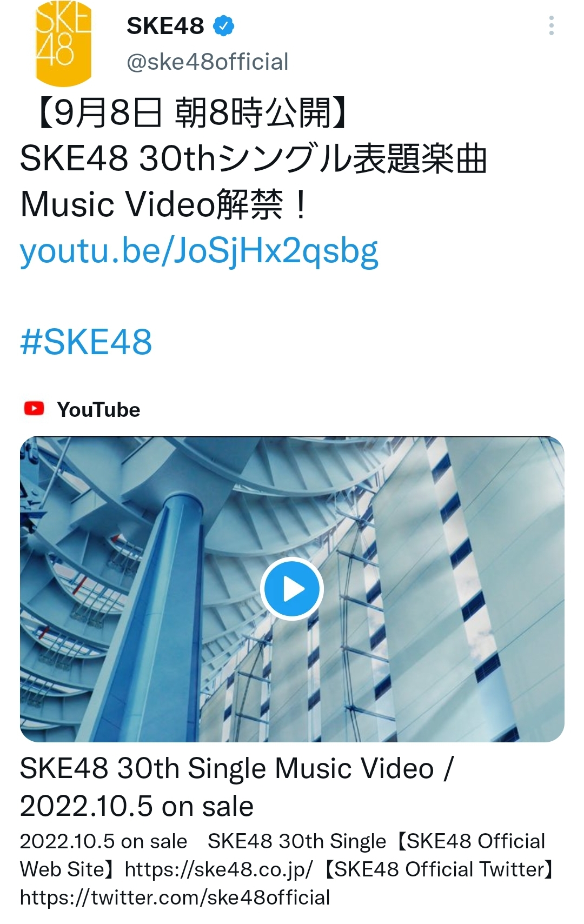Play the video with the blue play button
The image size is (584, 924).
tap(292, 589)
